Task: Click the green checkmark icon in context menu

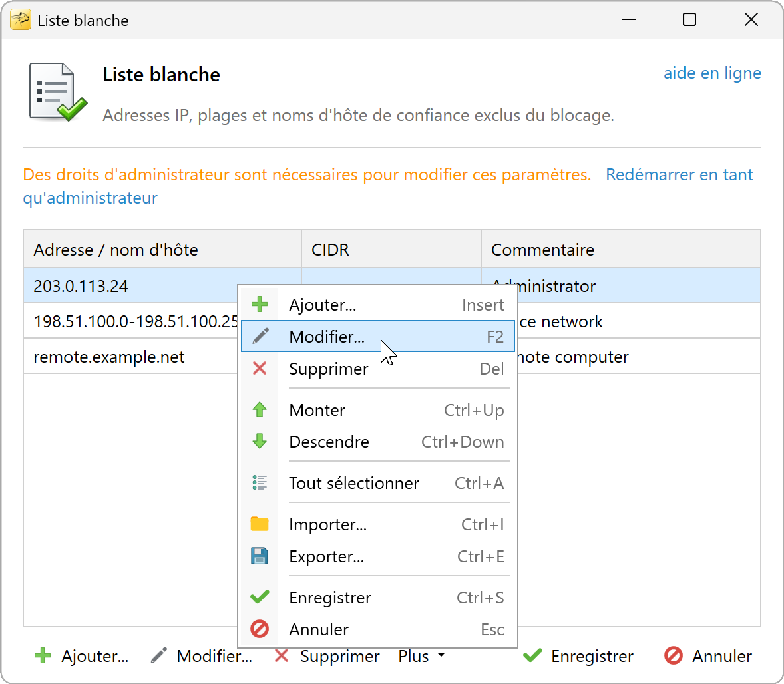Action: pos(260,597)
